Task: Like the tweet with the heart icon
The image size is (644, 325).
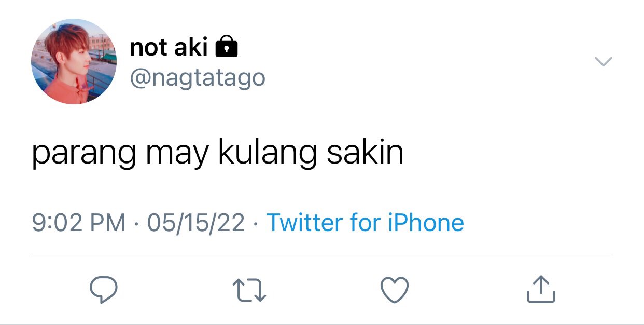Action: coord(395,290)
